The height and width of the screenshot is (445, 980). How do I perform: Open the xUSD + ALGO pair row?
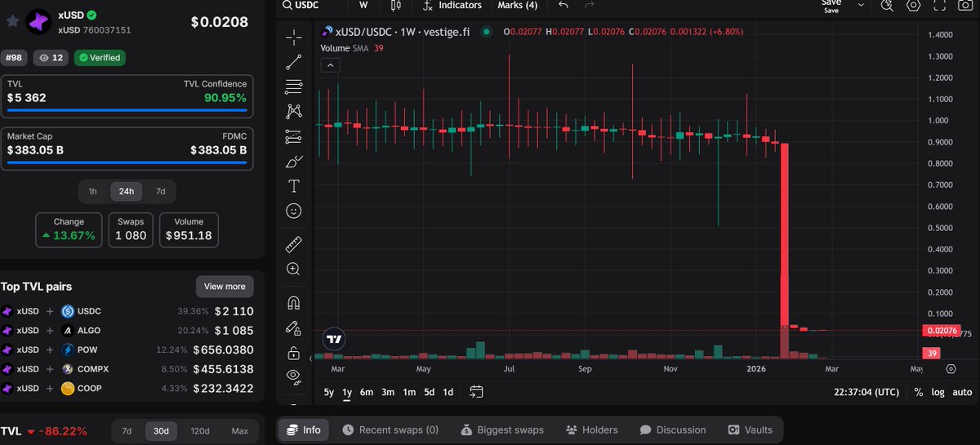pyautogui.click(x=127, y=331)
